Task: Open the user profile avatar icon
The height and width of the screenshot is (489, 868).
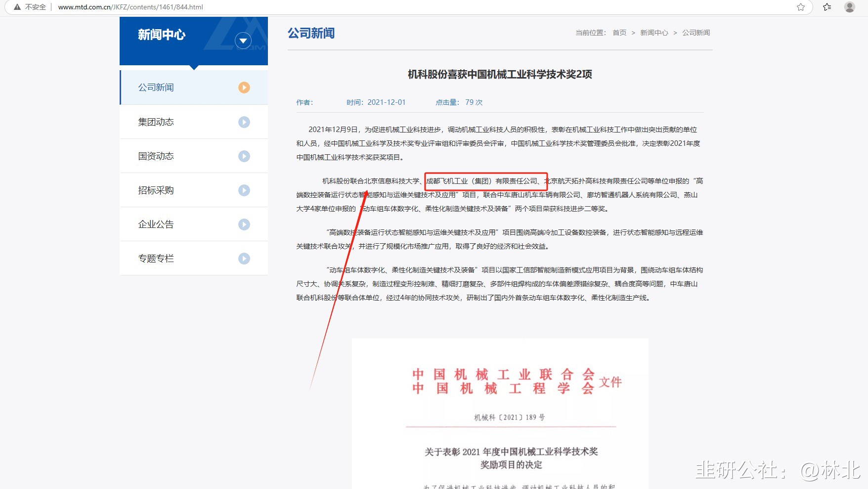Action: click(x=850, y=7)
